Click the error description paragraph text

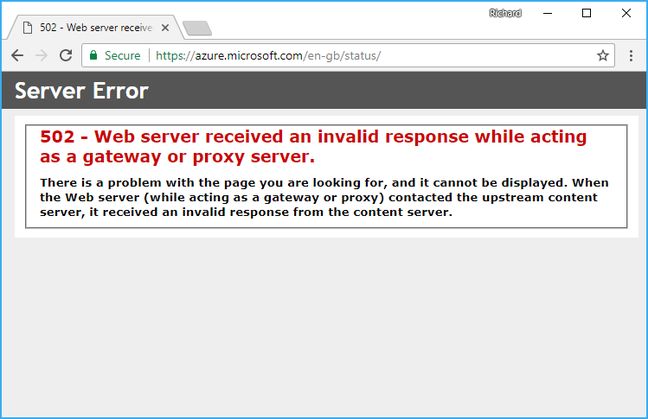(x=324, y=197)
